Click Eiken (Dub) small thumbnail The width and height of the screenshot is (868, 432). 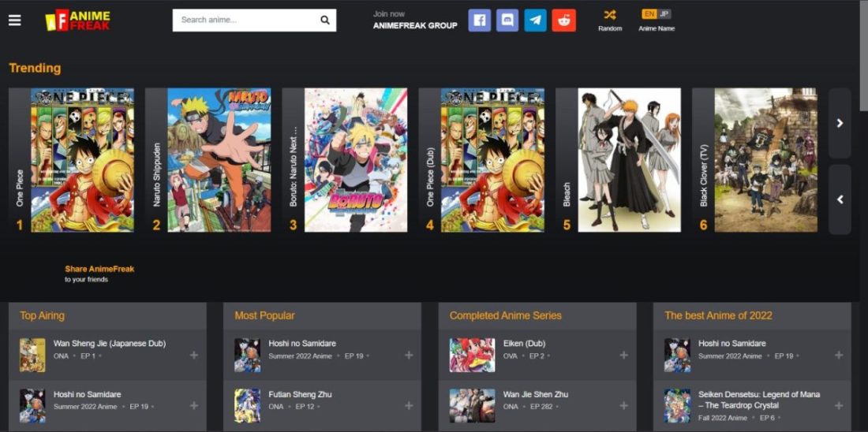(x=472, y=355)
